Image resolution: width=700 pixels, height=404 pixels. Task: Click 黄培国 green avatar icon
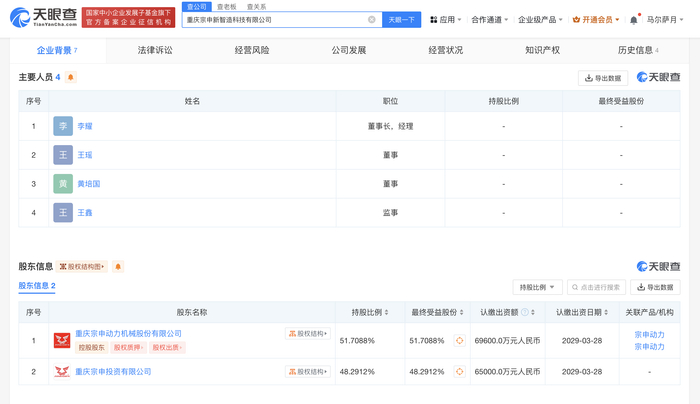[63, 184]
